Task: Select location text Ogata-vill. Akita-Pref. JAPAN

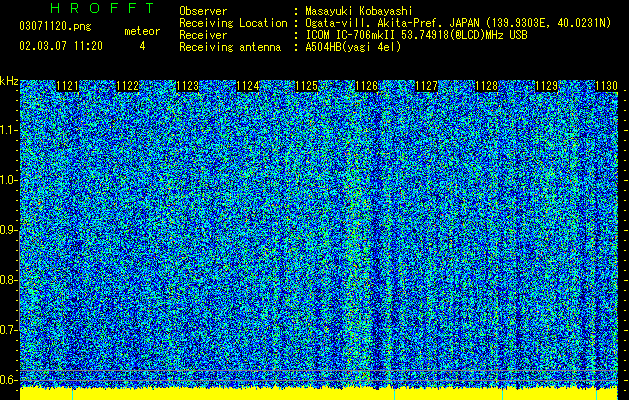Action: coord(391,23)
